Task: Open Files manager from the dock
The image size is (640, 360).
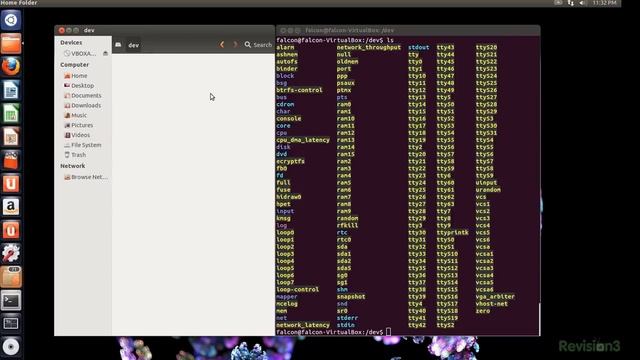Action: (x=11, y=43)
